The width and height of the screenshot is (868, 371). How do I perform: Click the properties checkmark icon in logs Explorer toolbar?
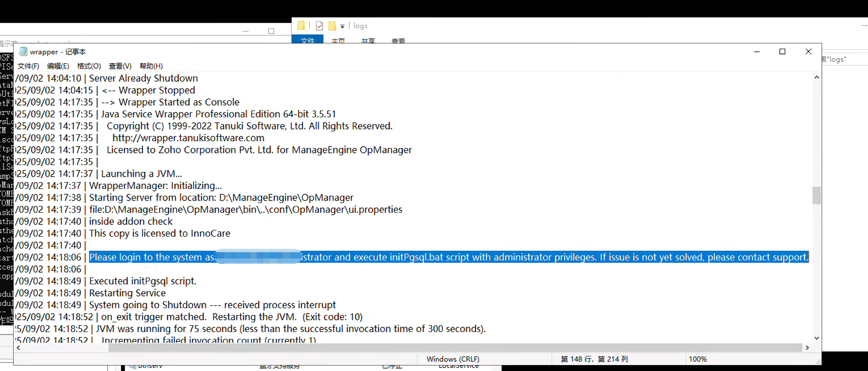coord(319,26)
